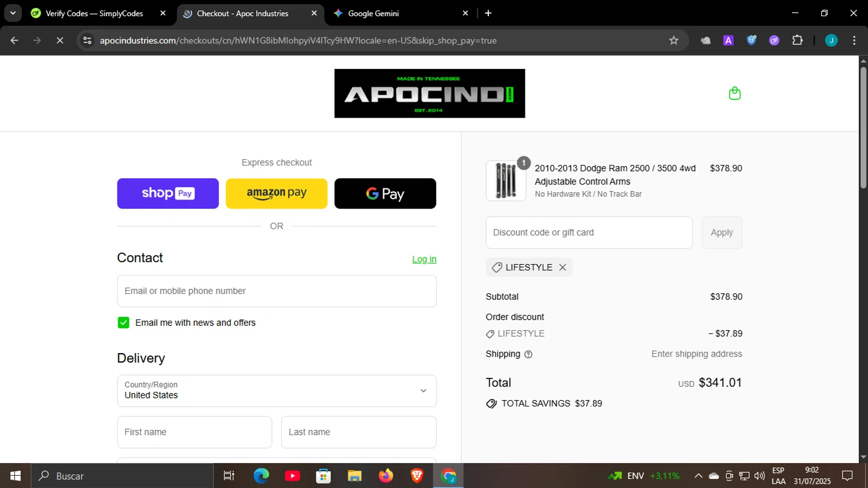Remove the LIFESTYLE discount code tag
The image size is (868, 488).
[x=562, y=267]
